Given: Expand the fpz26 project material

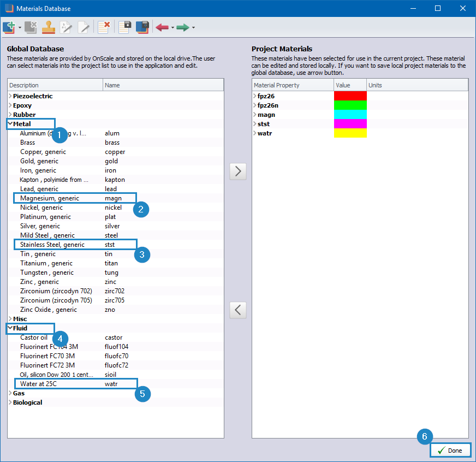Looking at the screenshot, I should 255,96.
